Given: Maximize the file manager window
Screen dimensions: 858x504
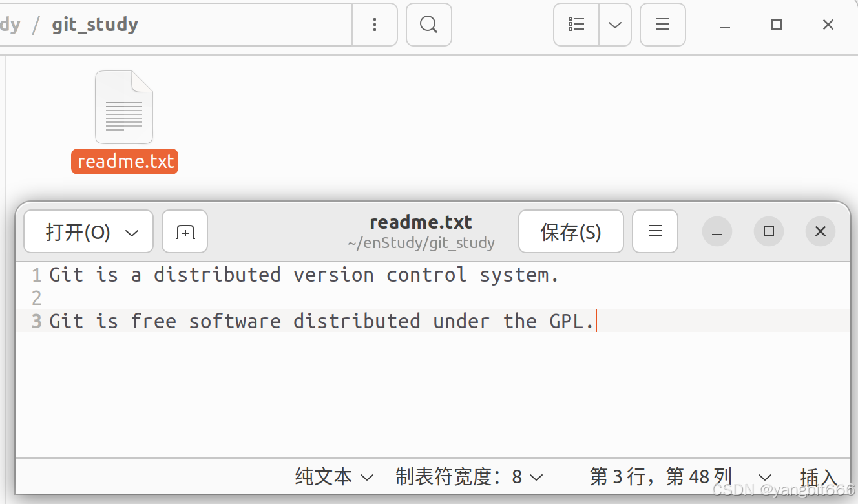Looking at the screenshot, I should [x=777, y=25].
